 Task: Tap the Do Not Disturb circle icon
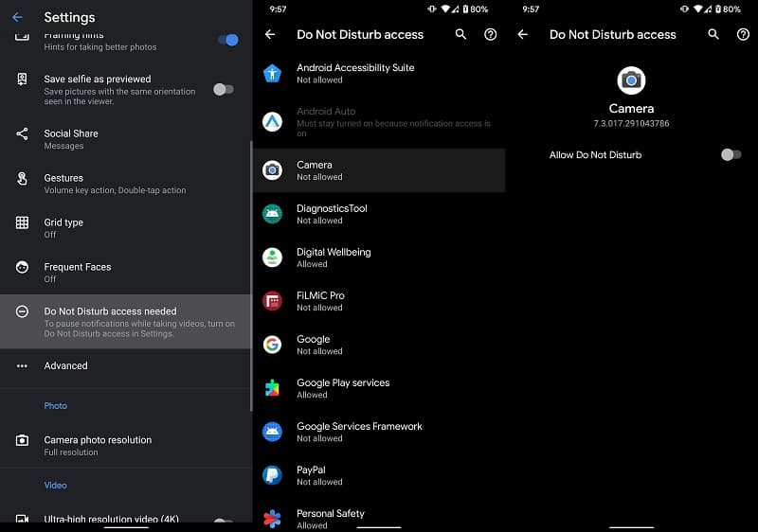click(22, 311)
